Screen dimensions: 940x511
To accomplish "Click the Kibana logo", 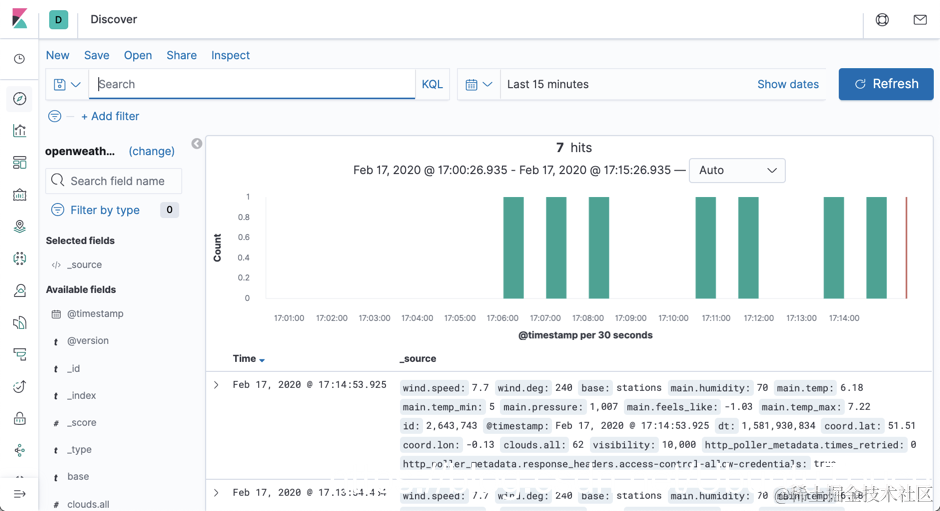I will [20, 19].
